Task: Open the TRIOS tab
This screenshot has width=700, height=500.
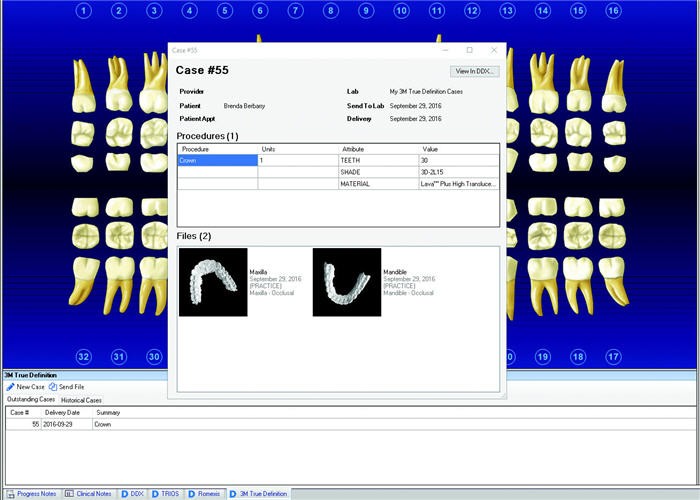Action: pyautogui.click(x=165, y=494)
